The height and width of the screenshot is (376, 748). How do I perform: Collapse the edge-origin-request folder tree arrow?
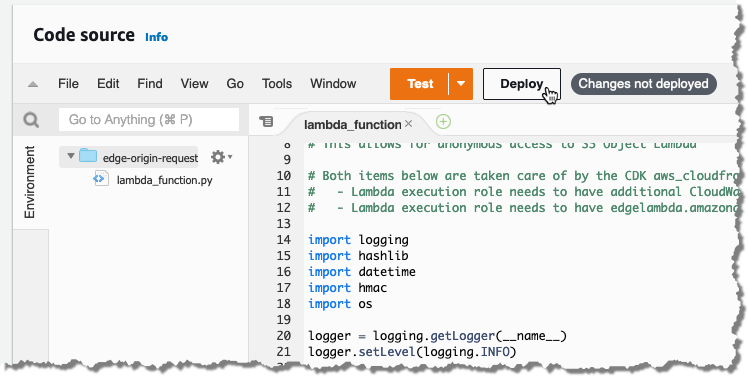[x=71, y=156]
